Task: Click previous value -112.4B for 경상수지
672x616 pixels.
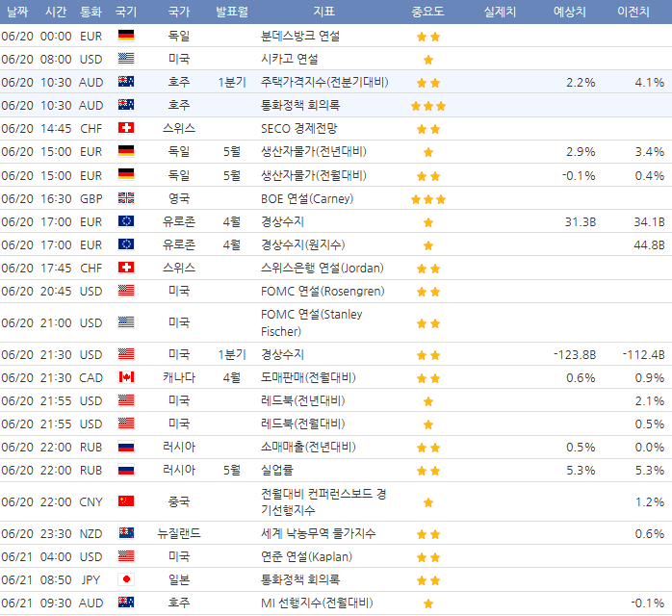Action: [x=644, y=355]
